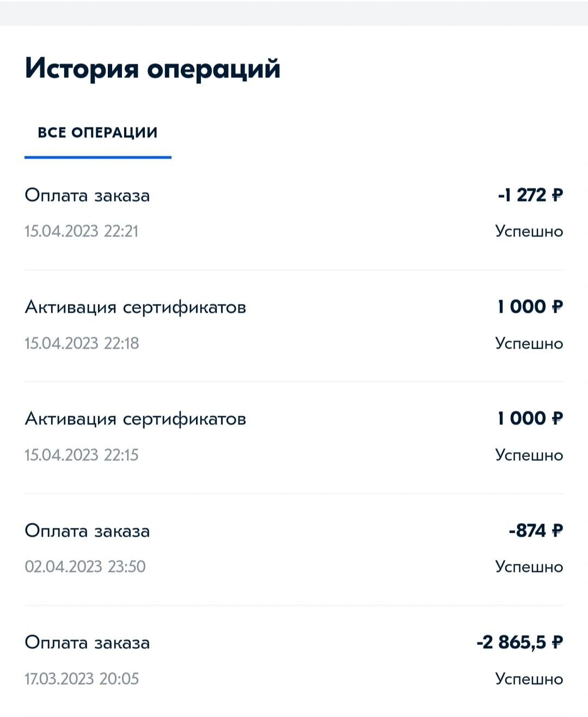Click the 1 000 ₽ amount at 22:15
The image size is (588, 717).
(530, 418)
